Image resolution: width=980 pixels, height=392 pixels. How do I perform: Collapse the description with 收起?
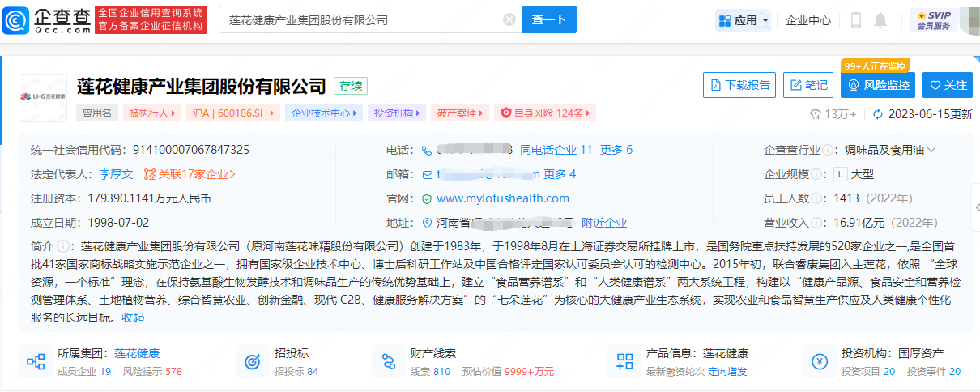click(133, 317)
